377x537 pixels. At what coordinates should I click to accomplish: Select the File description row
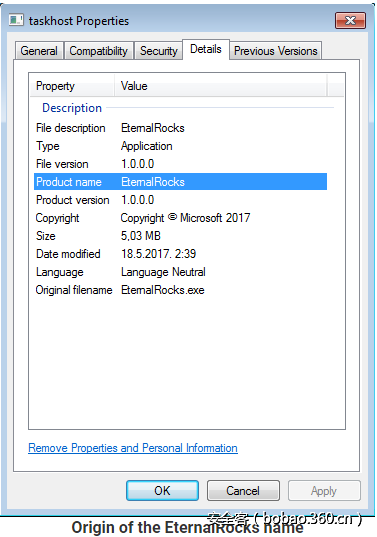(x=180, y=128)
